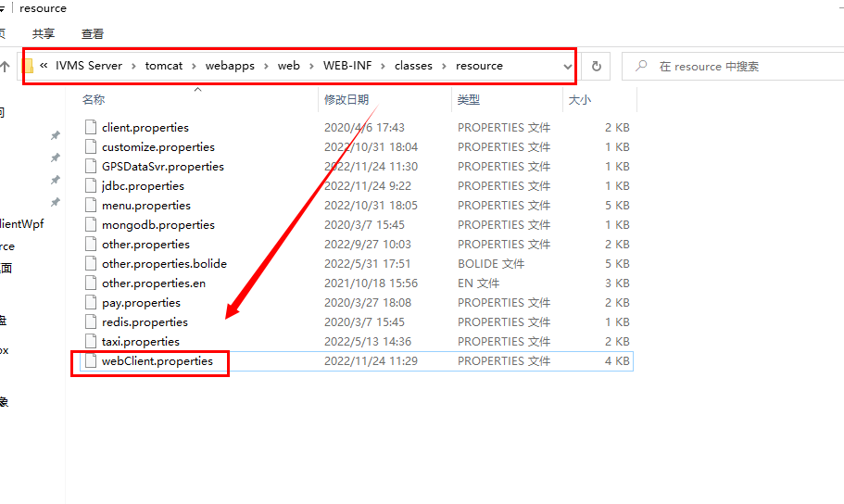The image size is (844, 504).
Task: Open the address bar history dropdown
Action: [x=567, y=66]
